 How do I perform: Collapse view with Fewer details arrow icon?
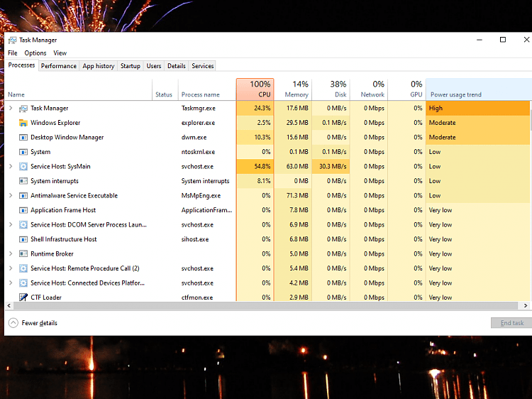(x=13, y=322)
